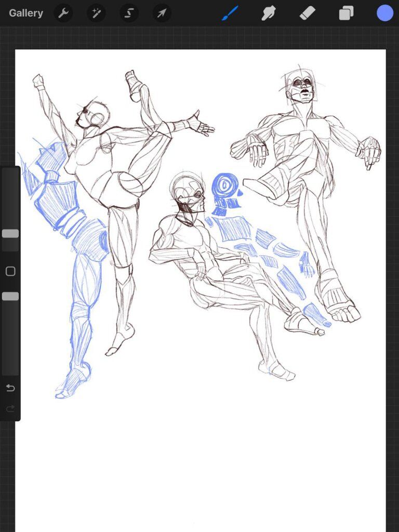399x532 pixels.
Task: Open the Layers panel
Action: pyautogui.click(x=347, y=13)
